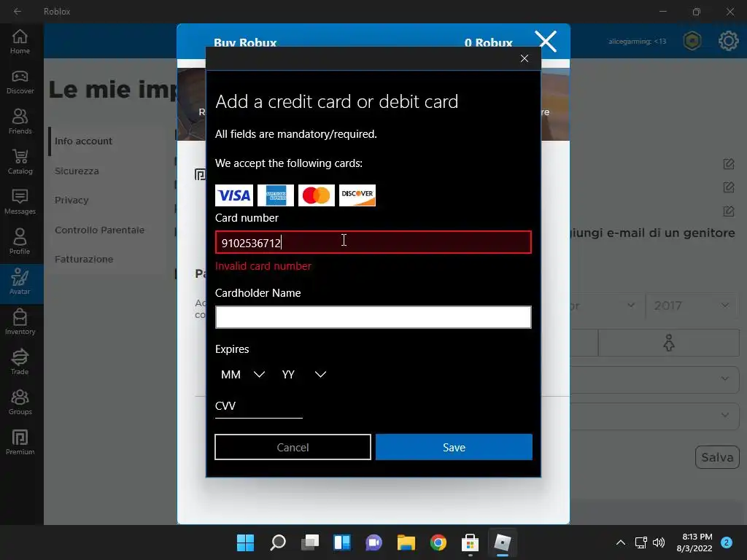Open the taskbar volume control
This screenshot has height=560, width=747.
pos(659,542)
